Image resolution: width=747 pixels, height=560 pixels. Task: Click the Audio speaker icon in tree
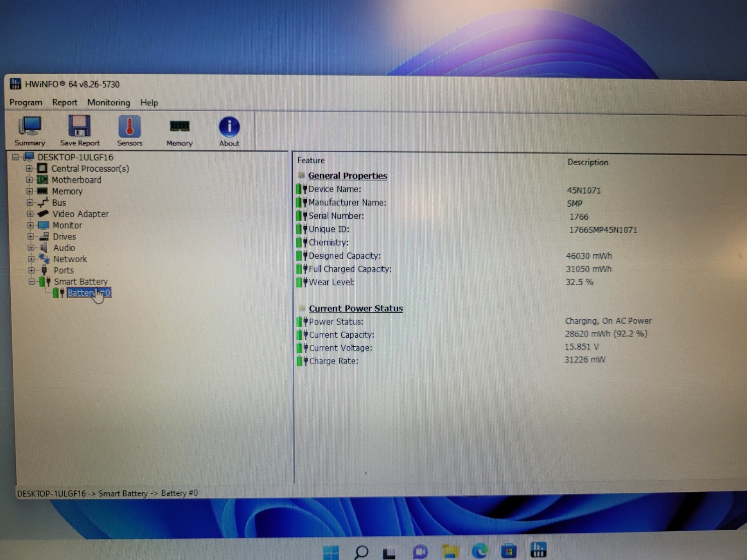tap(44, 247)
